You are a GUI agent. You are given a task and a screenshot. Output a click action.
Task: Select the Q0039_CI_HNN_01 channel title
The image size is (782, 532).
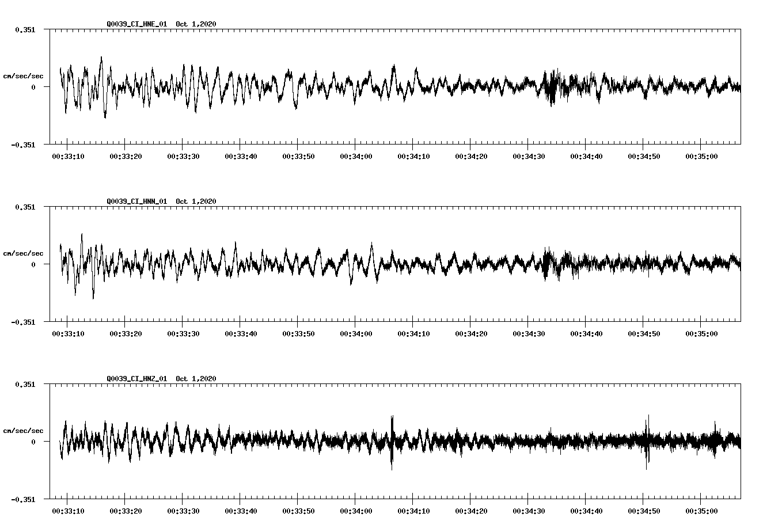point(137,202)
